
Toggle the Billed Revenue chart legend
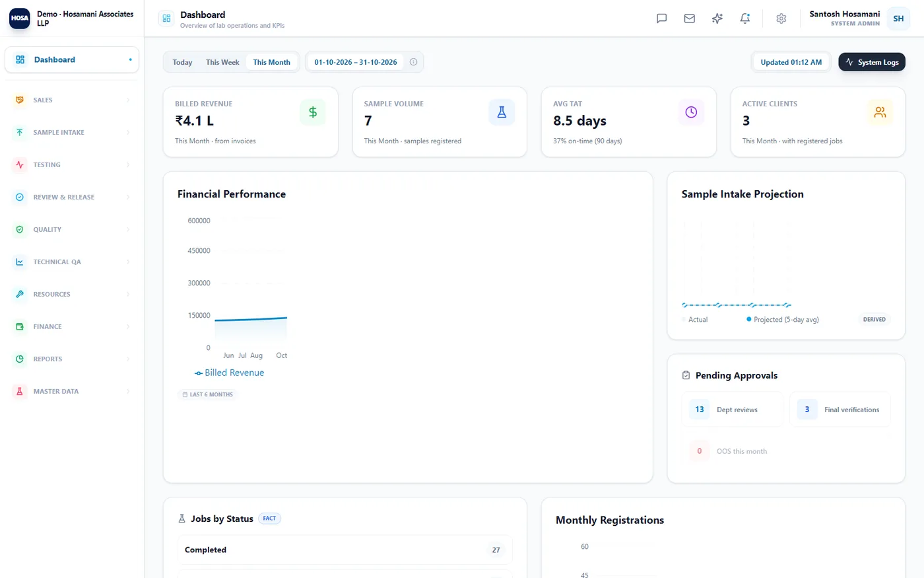click(229, 373)
